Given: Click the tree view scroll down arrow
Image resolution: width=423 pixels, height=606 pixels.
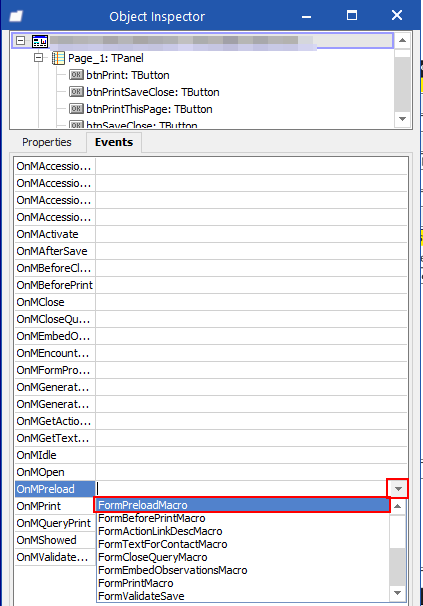Looking at the screenshot, I should click(x=403, y=119).
